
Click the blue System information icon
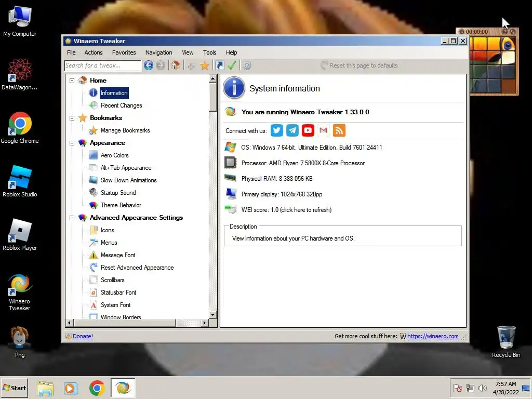coord(234,88)
